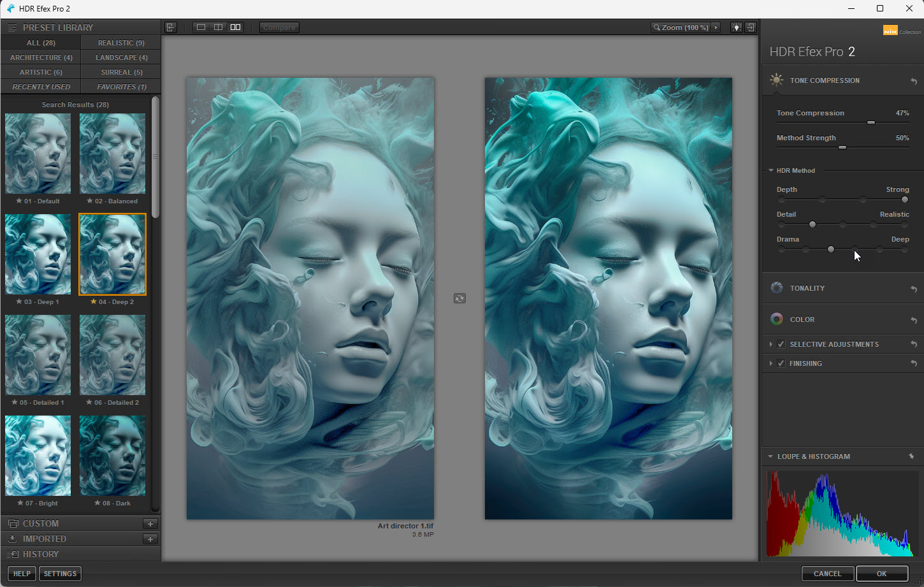The image size is (924, 587).
Task: Uncheck the Selective Adjustments checkbox
Action: coord(781,345)
